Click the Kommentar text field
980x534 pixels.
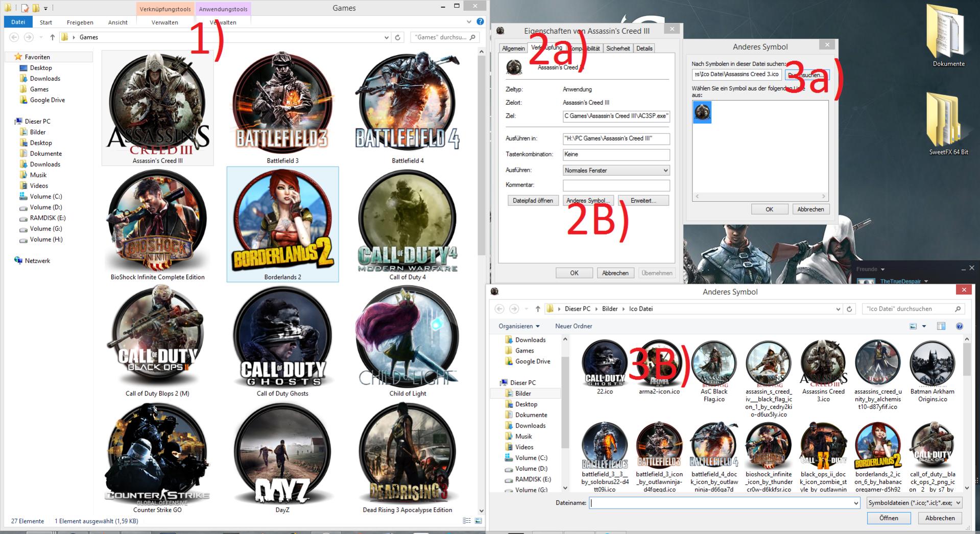click(x=616, y=185)
